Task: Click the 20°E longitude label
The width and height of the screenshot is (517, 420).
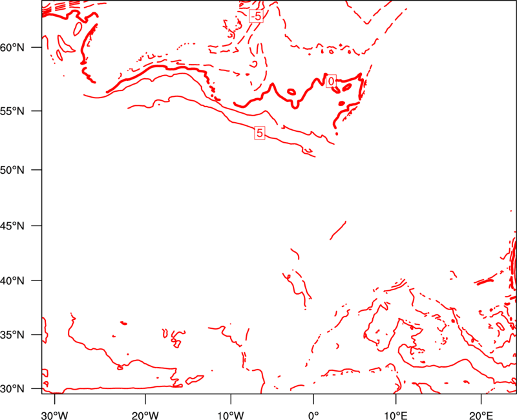Action: pos(481,415)
